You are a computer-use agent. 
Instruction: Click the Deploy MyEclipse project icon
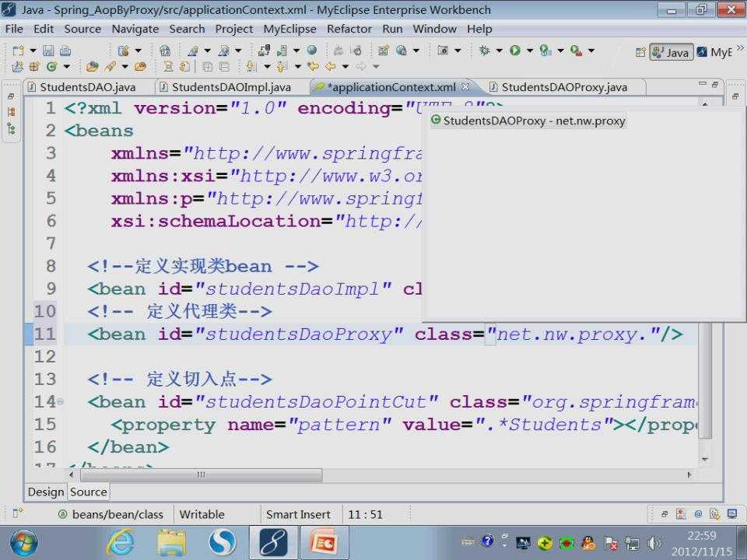[264, 50]
